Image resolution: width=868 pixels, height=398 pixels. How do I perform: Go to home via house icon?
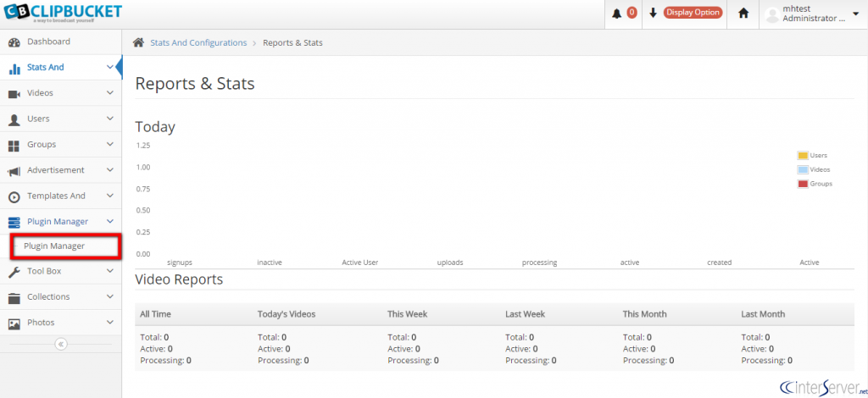[x=743, y=14]
